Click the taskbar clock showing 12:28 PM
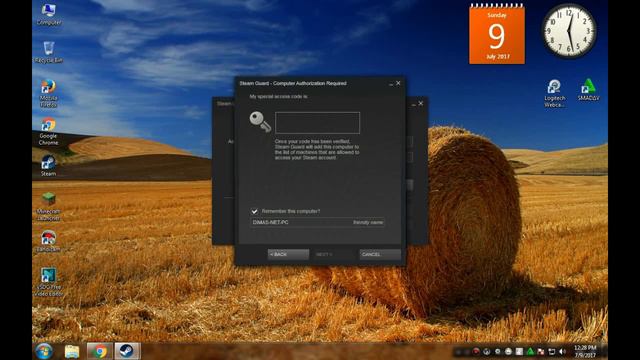 tap(585, 351)
